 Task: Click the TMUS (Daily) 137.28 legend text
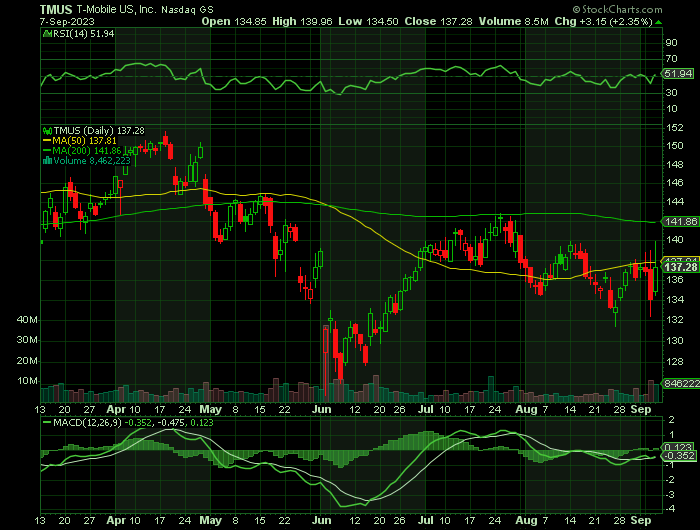click(99, 131)
